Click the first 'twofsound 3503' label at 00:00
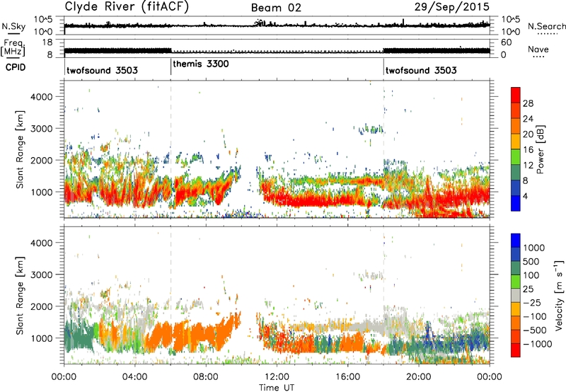 [x=102, y=70]
